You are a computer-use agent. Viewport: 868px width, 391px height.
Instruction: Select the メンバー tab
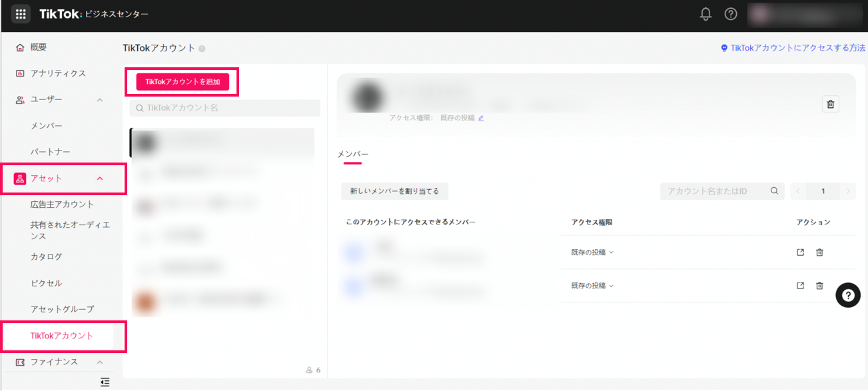coord(352,155)
